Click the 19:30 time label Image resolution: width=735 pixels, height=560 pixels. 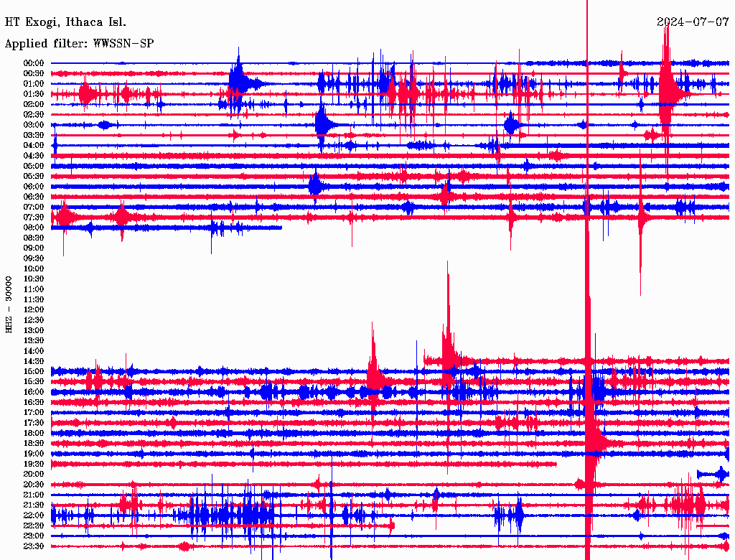point(34,464)
